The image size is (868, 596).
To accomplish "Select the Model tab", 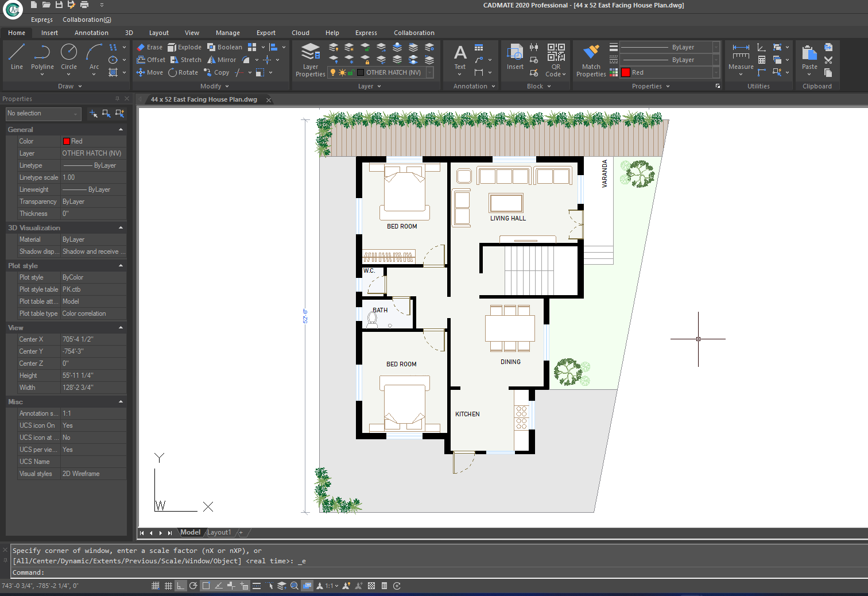I will point(191,532).
